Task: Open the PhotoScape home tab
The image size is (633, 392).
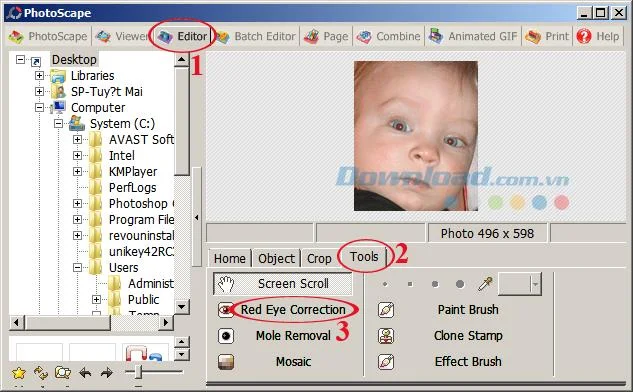Action: pyautogui.click(x=48, y=36)
